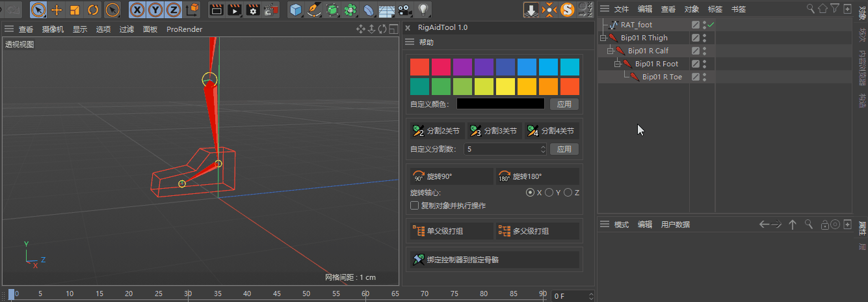Open the 帮助 menu in RigAidTool
Viewport: 868px width, 302px height.
(427, 42)
